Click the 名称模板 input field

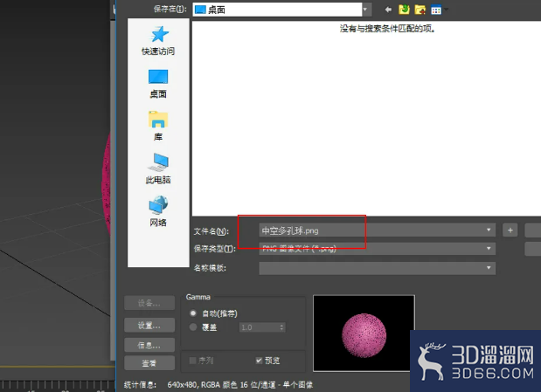tap(377, 268)
